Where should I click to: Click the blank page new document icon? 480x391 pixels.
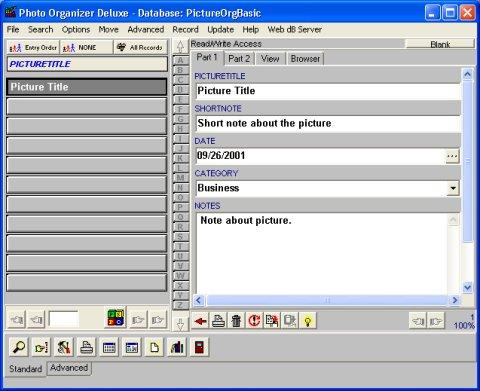154,347
